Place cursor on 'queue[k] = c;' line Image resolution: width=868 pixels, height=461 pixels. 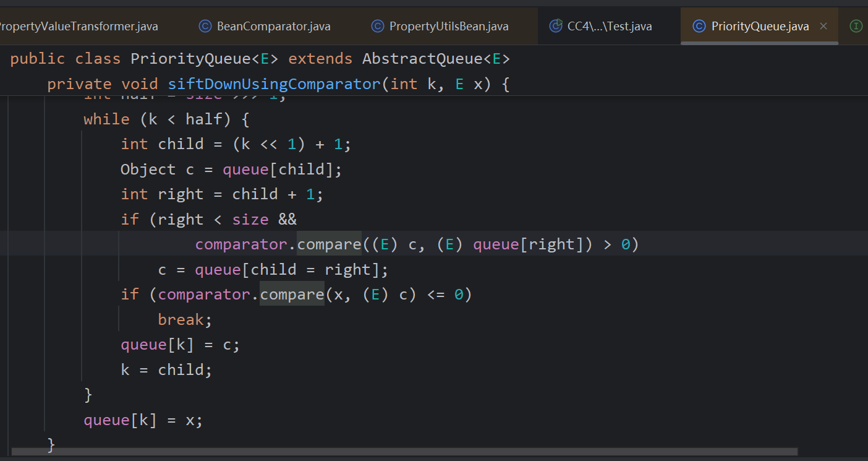(x=180, y=345)
